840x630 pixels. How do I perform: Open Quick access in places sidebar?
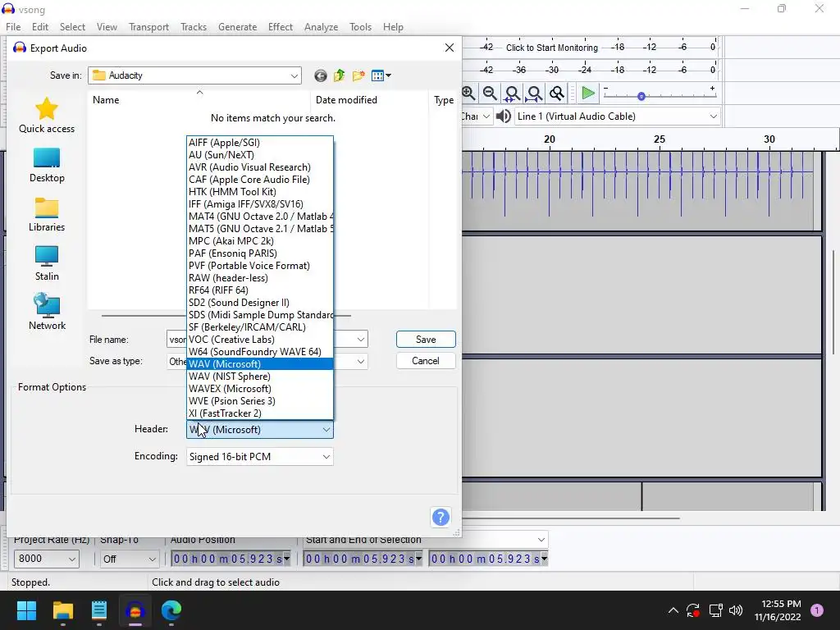[x=47, y=115]
